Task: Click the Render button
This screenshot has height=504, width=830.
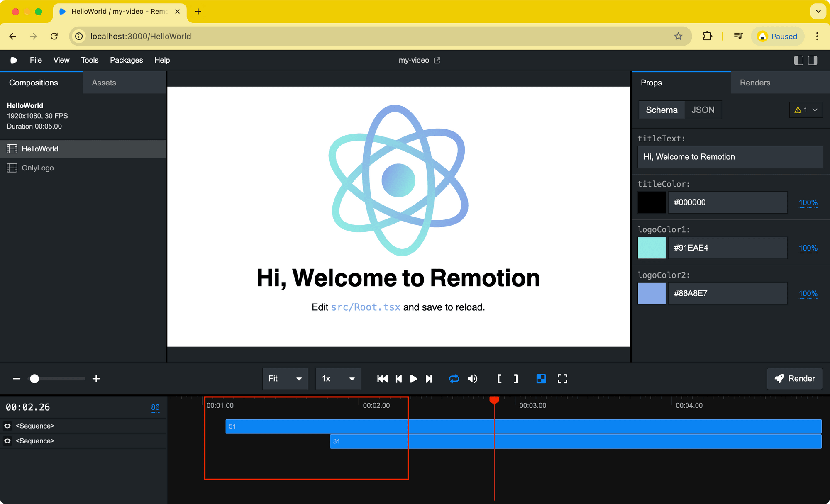Action: coord(795,379)
